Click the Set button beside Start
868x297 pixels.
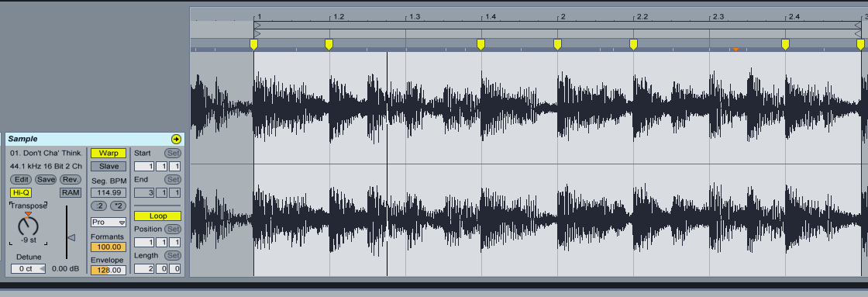[x=173, y=153]
